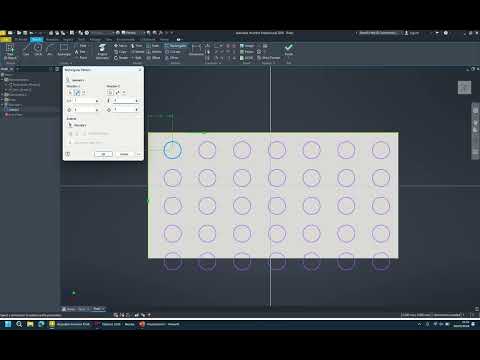Click the Insert ACAD tool
The width and height of the screenshot is (480, 360).
point(247,58)
